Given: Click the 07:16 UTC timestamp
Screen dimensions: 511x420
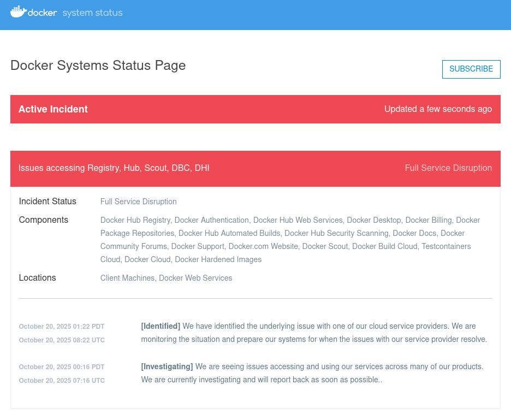Looking at the screenshot, I should click(x=62, y=381).
